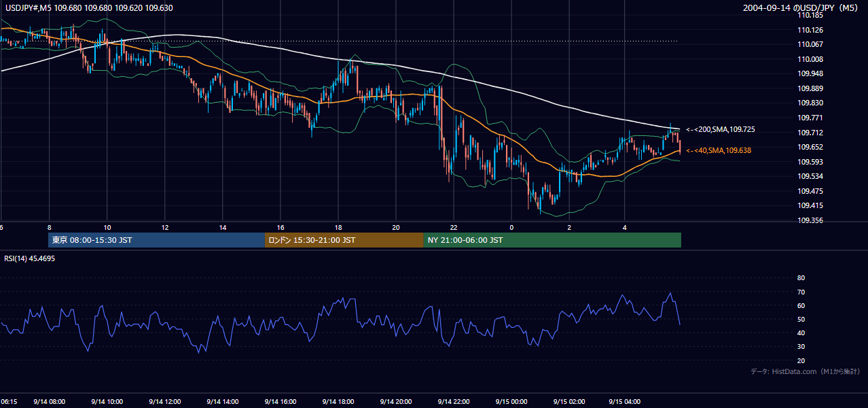Click hour tick 2 under the price chart
The image size is (868, 408).
(x=569, y=227)
